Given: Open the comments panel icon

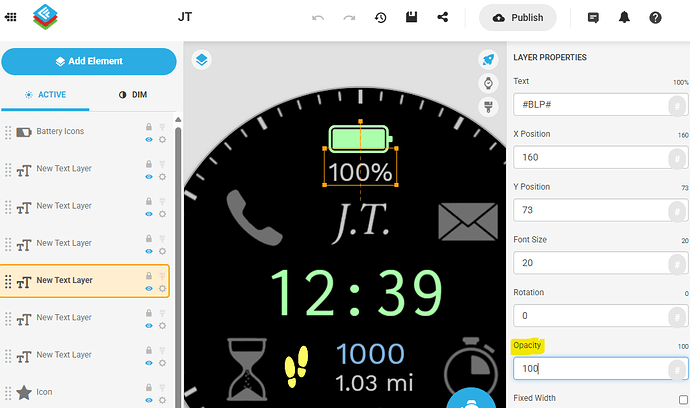Looking at the screenshot, I should click(x=593, y=18).
